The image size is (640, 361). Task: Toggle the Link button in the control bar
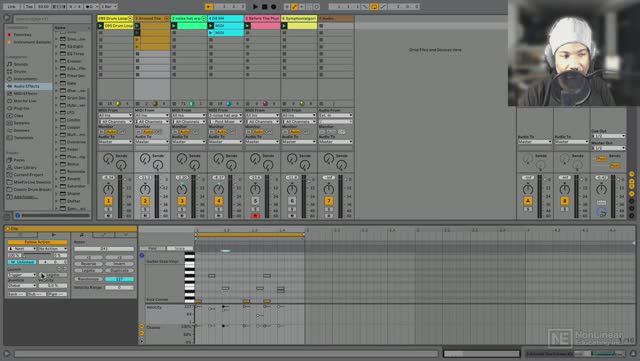point(11,7)
